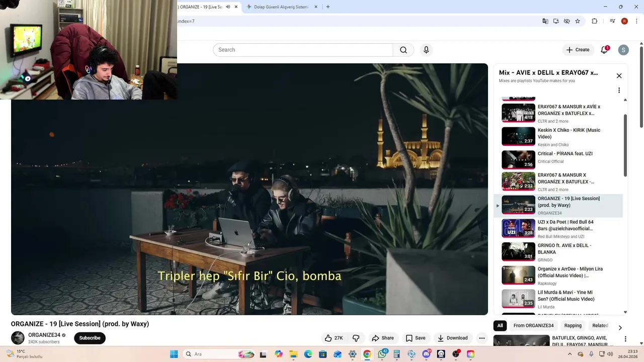Select the Related filter chip
This screenshot has height=362, width=644.
coord(600,326)
